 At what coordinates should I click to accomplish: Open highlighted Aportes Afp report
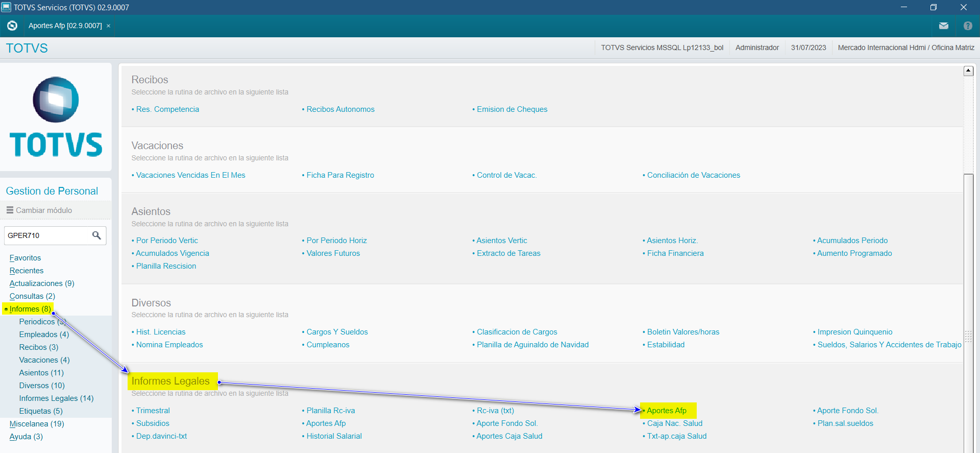(667, 411)
